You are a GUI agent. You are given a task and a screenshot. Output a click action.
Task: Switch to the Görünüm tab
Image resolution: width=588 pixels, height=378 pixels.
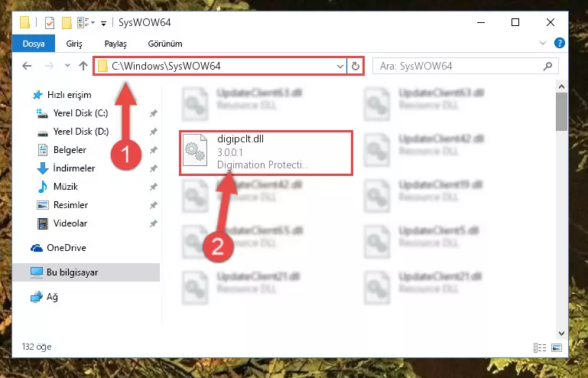[165, 44]
